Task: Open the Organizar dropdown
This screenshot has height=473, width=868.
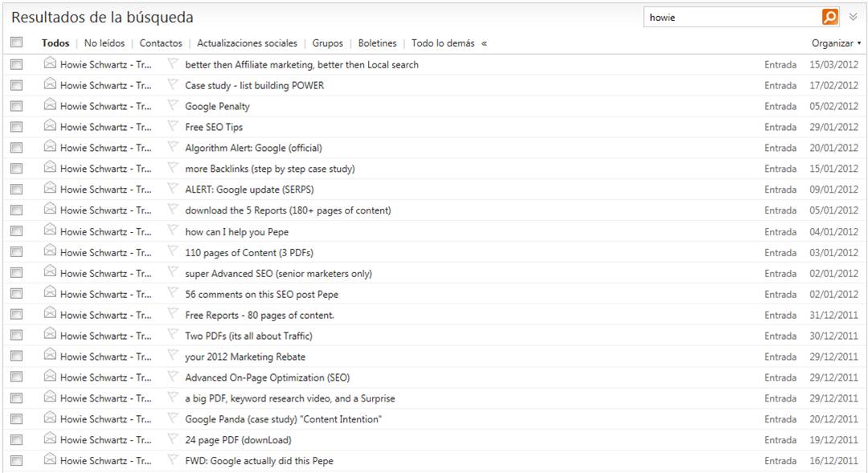Action: click(836, 43)
